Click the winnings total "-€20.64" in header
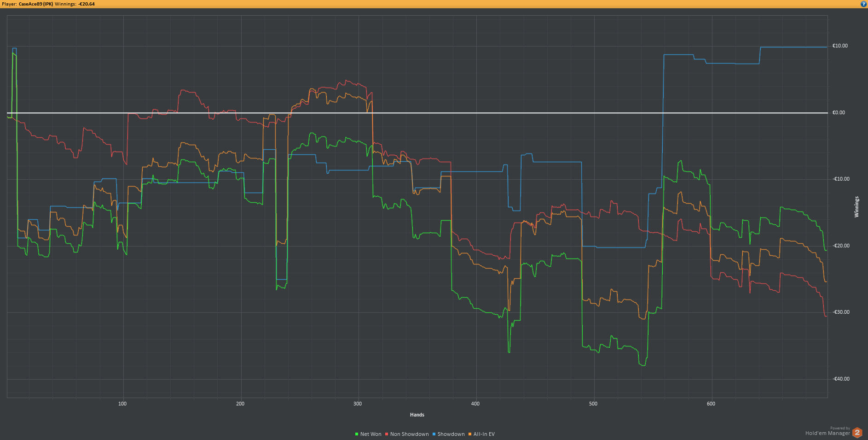 (x=87, y=4)
